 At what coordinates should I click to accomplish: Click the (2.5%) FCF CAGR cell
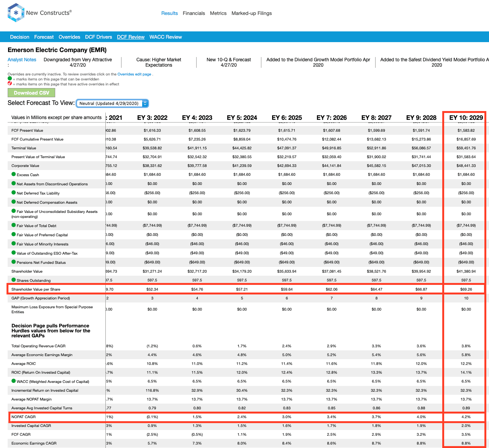(x=153, y=435)
